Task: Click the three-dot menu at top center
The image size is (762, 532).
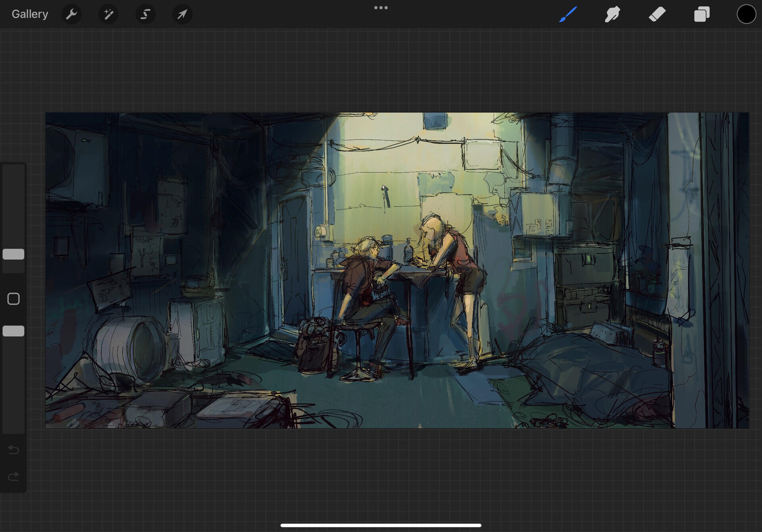Action: click(x=381, y=8)
